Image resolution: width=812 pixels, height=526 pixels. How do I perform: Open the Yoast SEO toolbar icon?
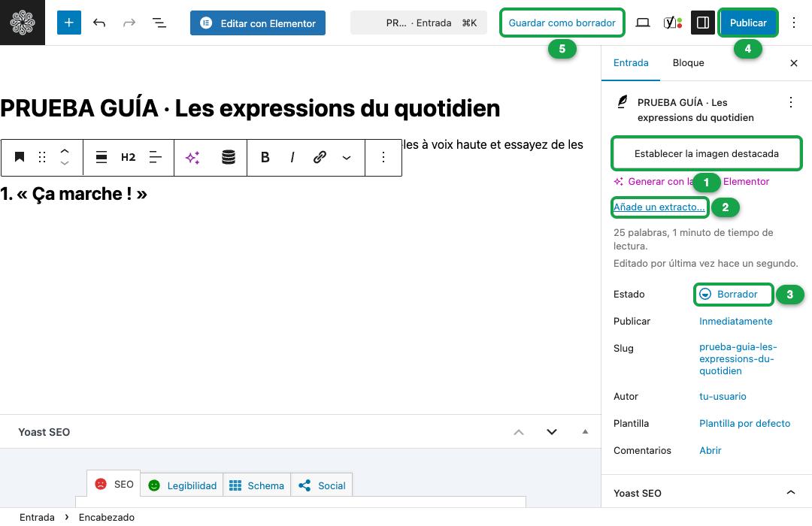pyautogui.click(x=673, y=23)
